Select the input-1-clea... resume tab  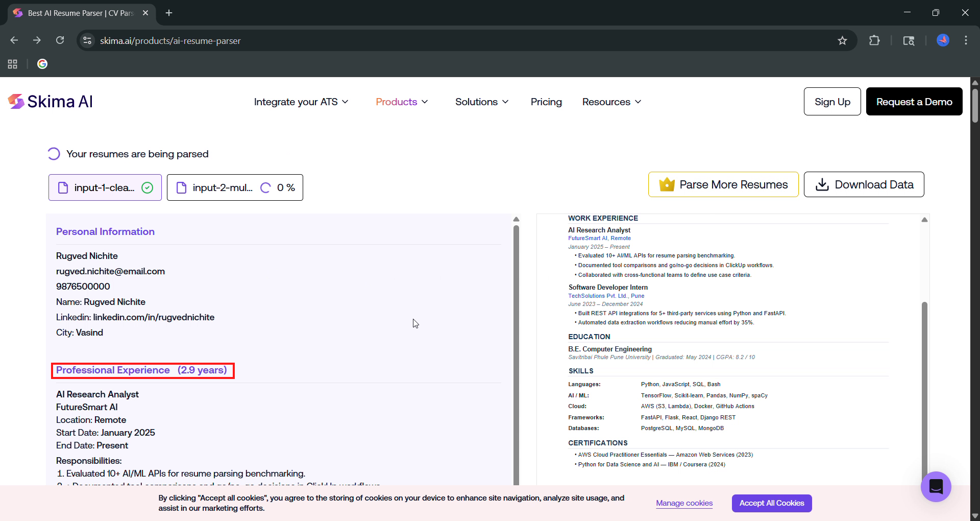[x=105, y=187]
